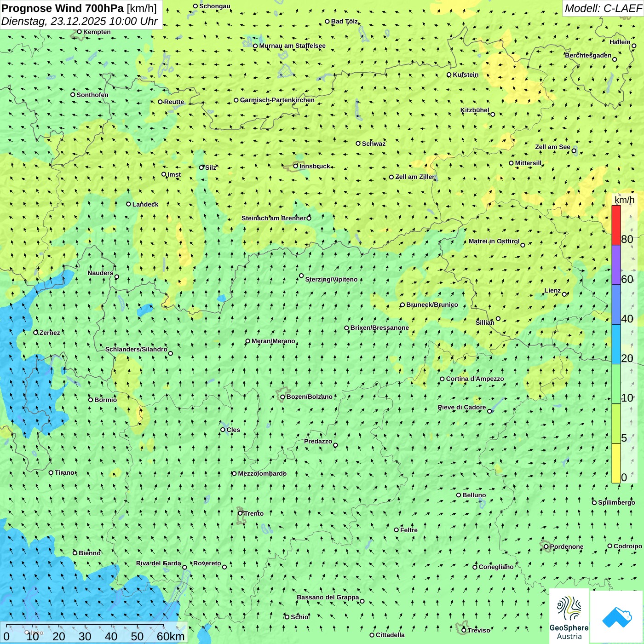
Task: Click the Meran/Merano marker
Action: click(x=247, y=341)
